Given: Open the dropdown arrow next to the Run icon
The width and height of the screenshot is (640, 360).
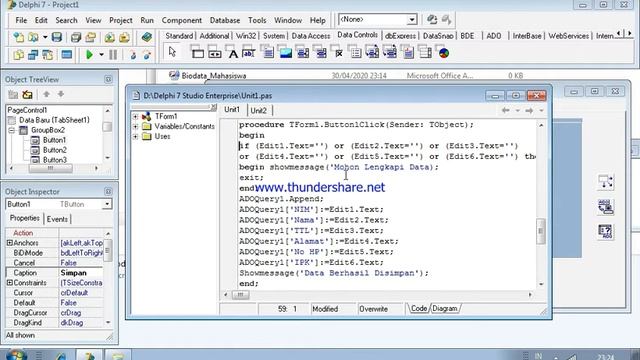Looking at the screenshot, I should click(x=101, y=54).
